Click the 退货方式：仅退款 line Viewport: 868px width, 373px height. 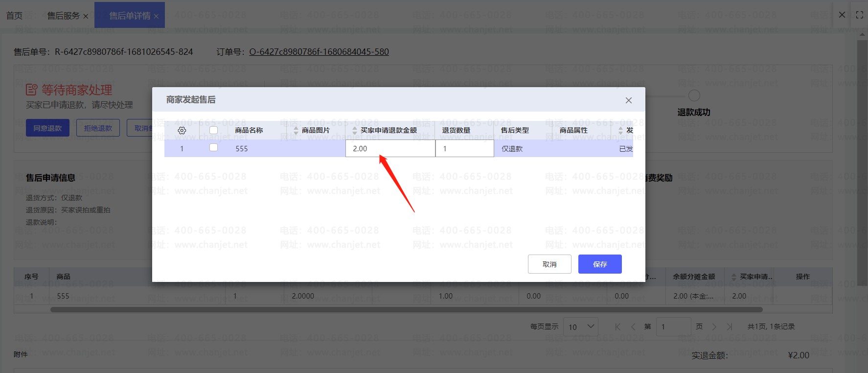click(54, 198)
